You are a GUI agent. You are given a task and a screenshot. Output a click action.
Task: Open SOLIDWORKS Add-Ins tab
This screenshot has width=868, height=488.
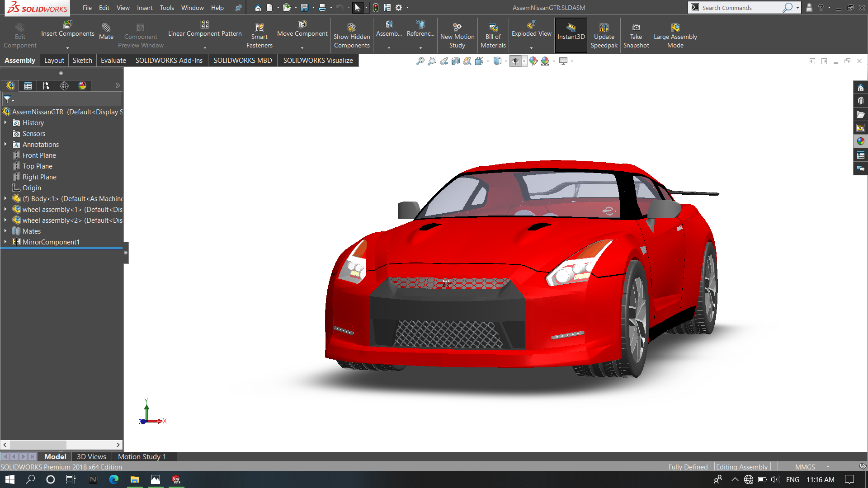tap(169, 61)
